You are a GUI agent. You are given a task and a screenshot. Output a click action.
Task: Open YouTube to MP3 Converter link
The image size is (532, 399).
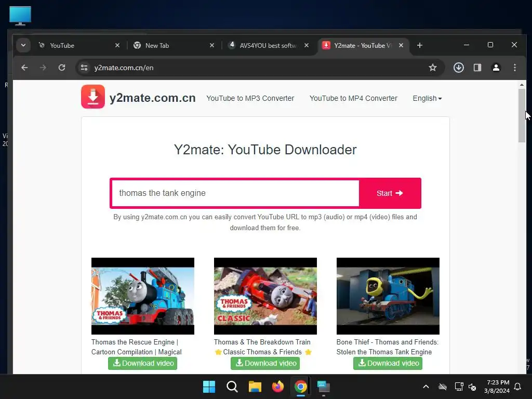[x=250, y=98]
